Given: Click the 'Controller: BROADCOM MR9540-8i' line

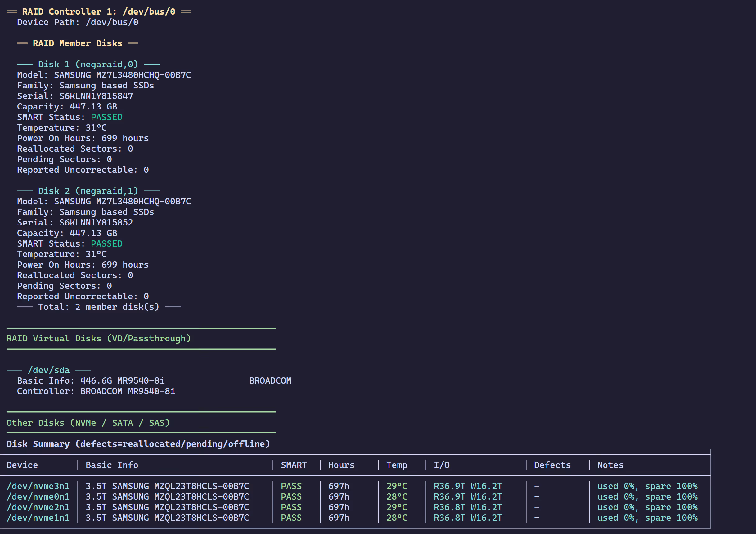Looking at the screenshot, I should pyautogui.click(x=96, y=391).
